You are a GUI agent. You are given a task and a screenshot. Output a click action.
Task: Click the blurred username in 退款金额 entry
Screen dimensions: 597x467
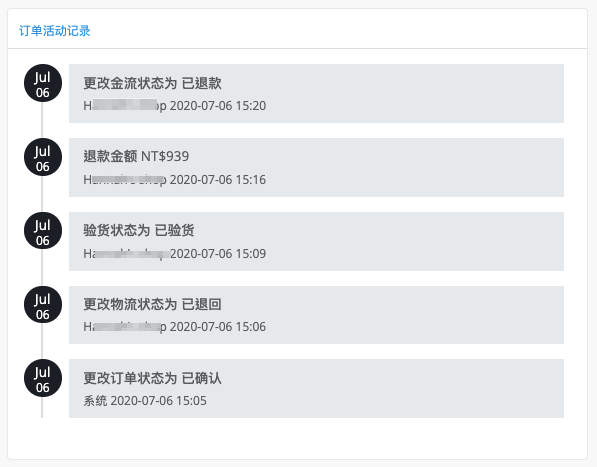(125, 179)
